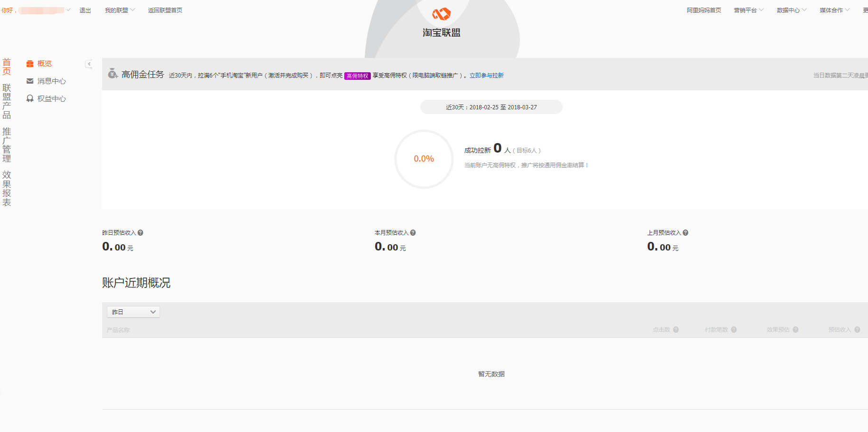
Task: Click the 淘宝联盟 title text
Action: tap(442, 33)
